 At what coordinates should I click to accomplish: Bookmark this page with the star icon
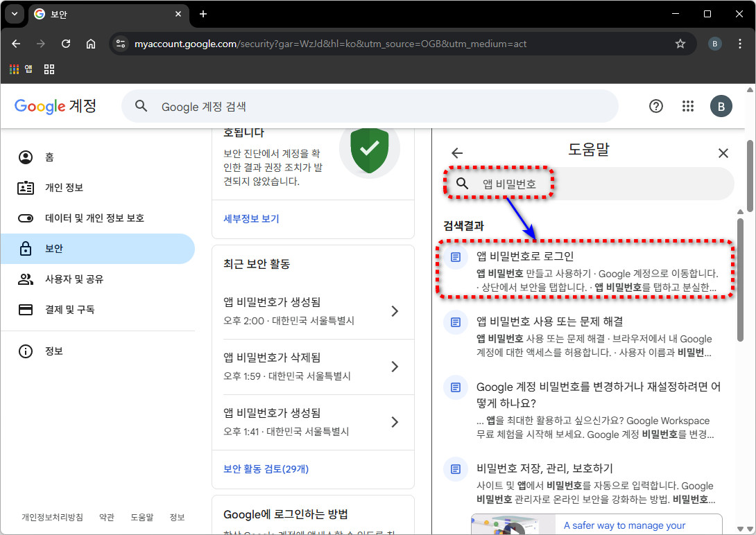click(x=680, y=44)
